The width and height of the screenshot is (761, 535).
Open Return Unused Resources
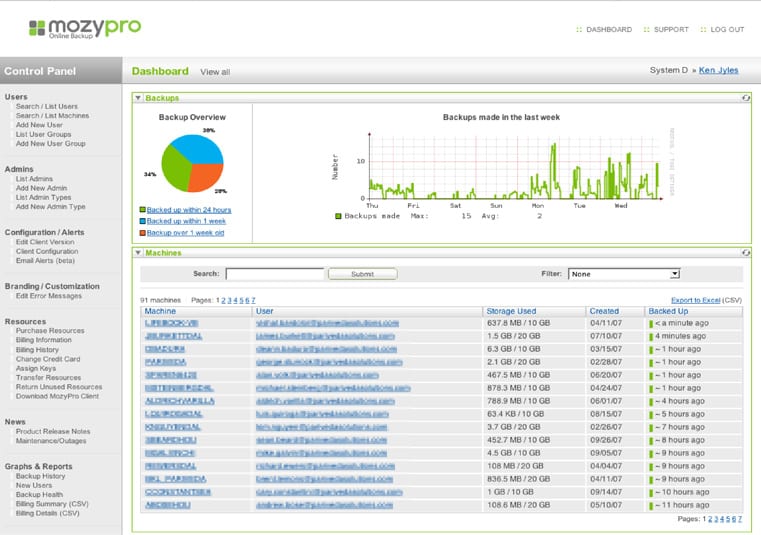tap(59, 387)
